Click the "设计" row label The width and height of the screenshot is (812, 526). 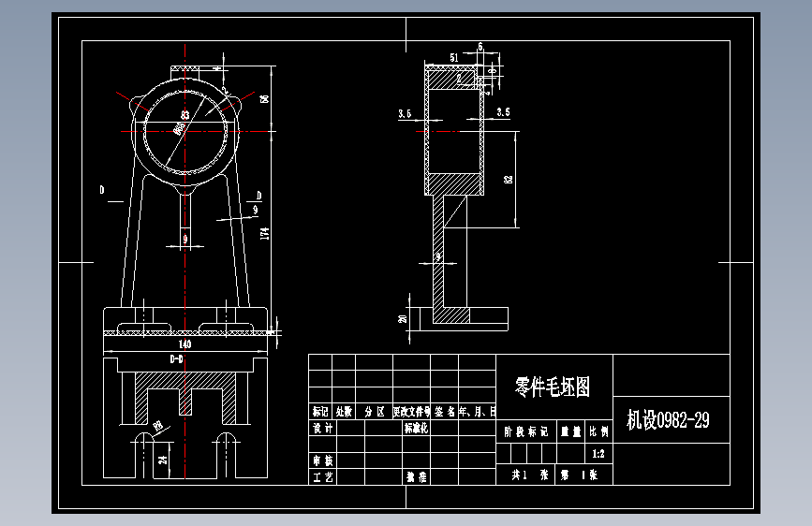[x=322, y=428]
